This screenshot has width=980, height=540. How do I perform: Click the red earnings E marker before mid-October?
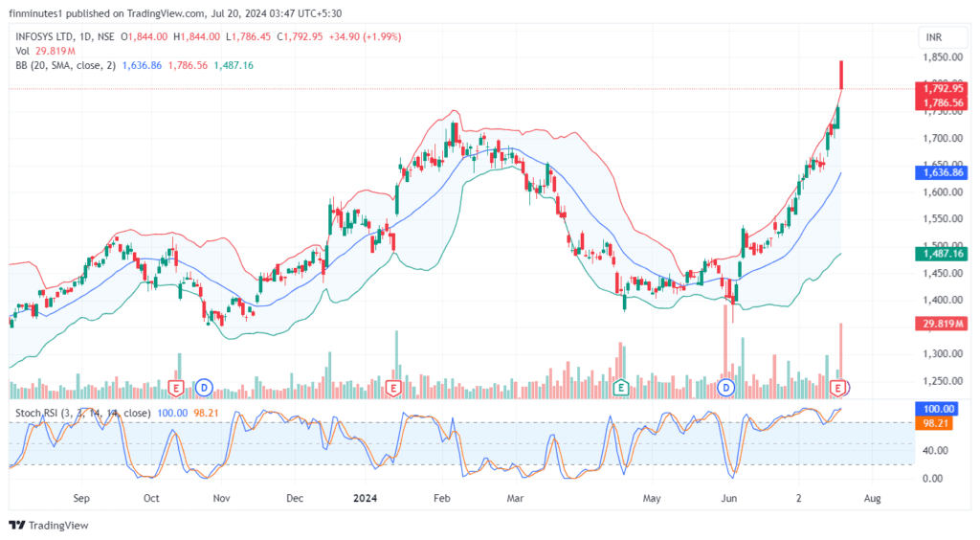click(176, 388)
